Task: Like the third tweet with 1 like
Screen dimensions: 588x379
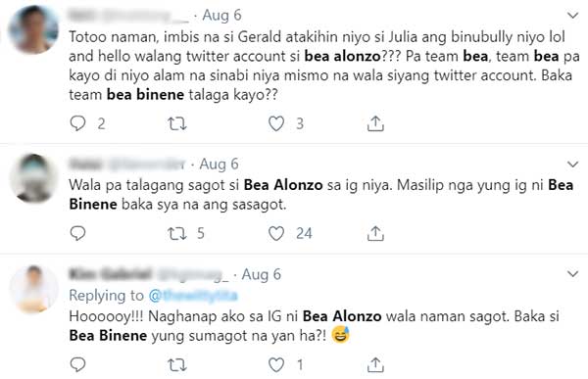Action: click(x=276, y=364)
